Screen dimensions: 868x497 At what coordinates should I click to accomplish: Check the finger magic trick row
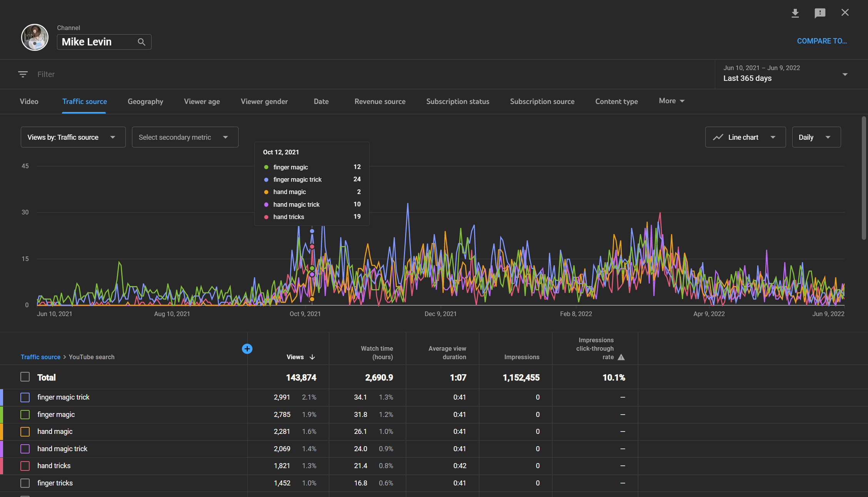coord(25,397)
